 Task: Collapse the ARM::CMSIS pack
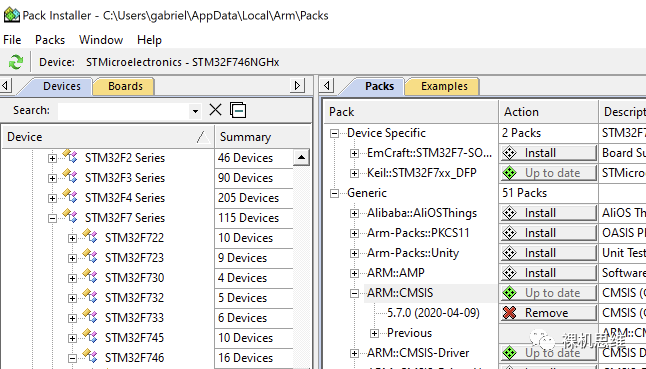coord(354,294)
